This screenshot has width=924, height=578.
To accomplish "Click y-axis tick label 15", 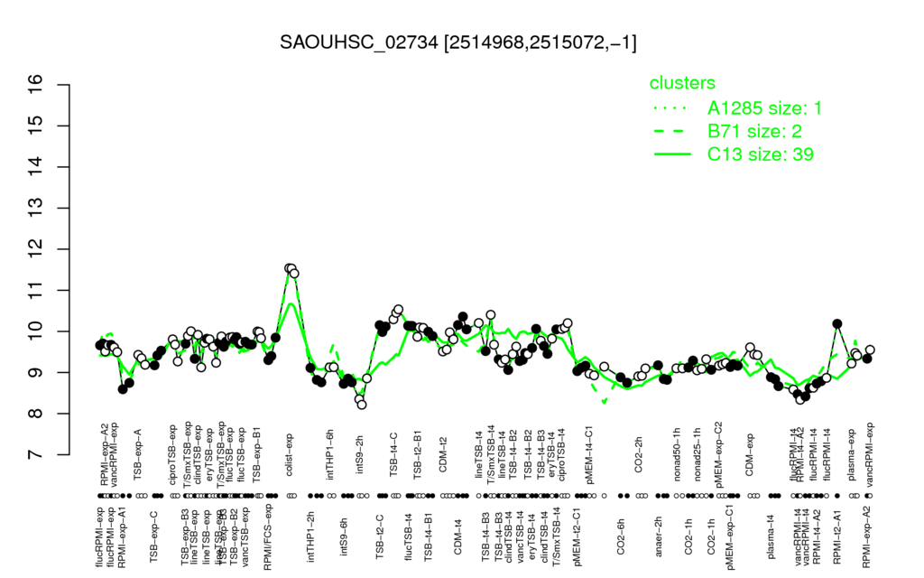I will [35, 126].
